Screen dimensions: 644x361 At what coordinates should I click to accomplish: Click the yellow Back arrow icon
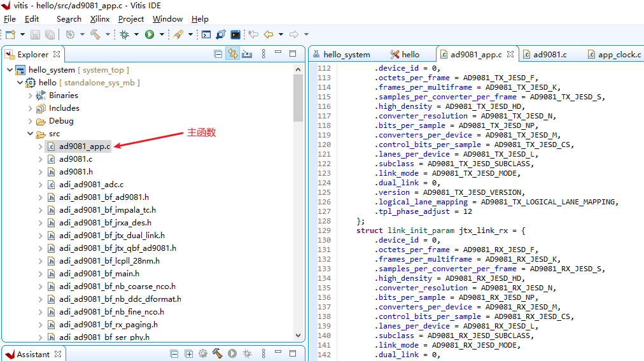269,34
